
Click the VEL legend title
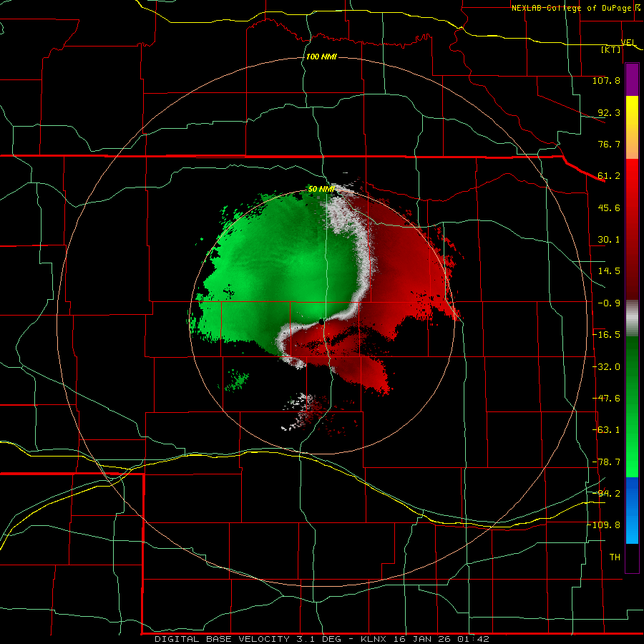pos(628,42)
